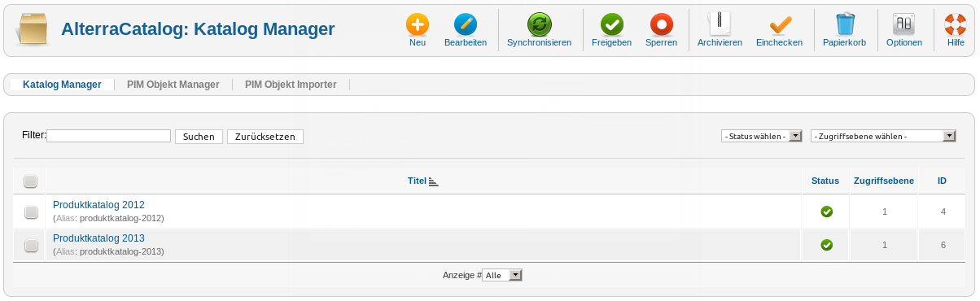Open Hilfe lifebuoy icon
The height and width of the screenshot is (301, 980).
[956, 24]
